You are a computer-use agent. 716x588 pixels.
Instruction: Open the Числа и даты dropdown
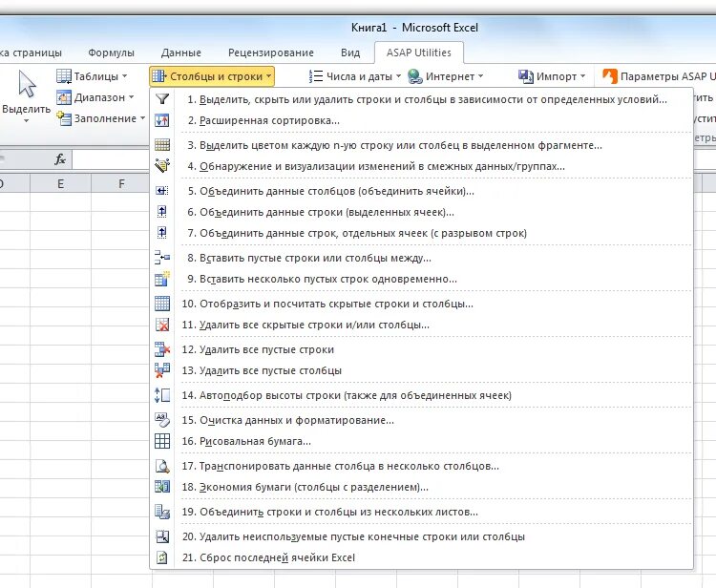pos(355,76)
